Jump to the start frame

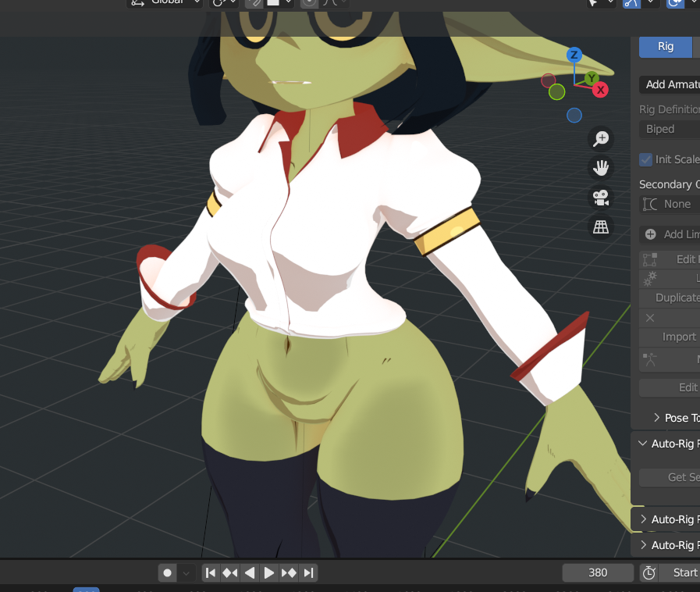click(x=211, y=572)
